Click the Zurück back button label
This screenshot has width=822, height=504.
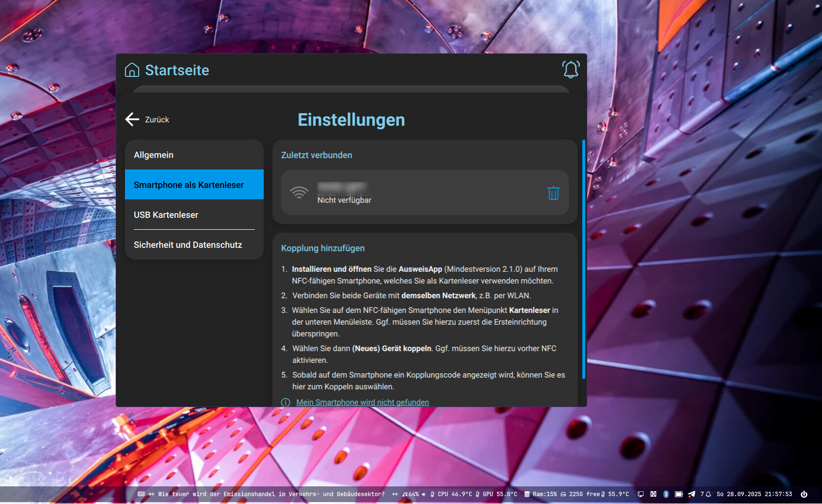point(157,120)
